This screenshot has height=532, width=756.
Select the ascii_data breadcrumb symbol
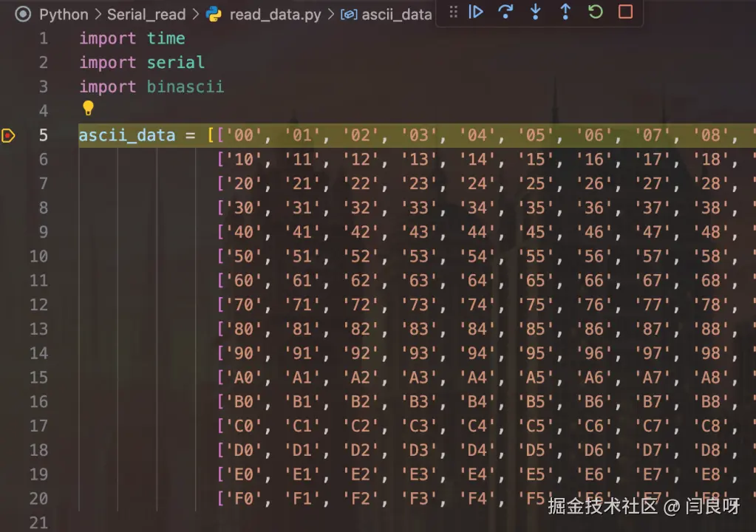[x=396, y=15]
